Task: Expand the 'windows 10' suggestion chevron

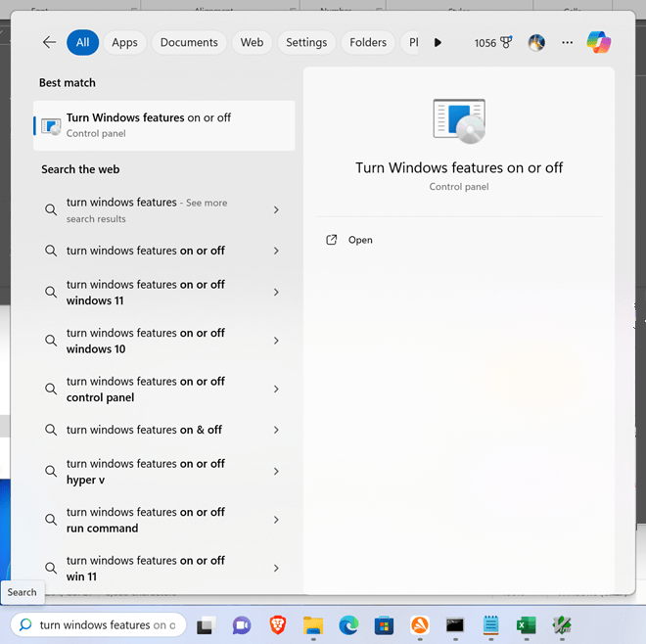Action: tap(276, 341)
